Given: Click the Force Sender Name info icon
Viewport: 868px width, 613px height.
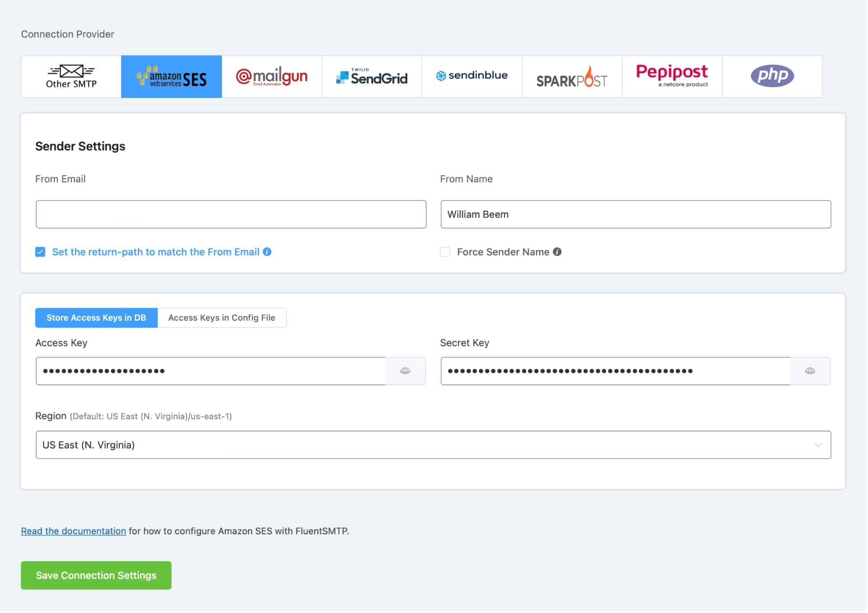Looking at the screenshot, I should pos(557,252).
